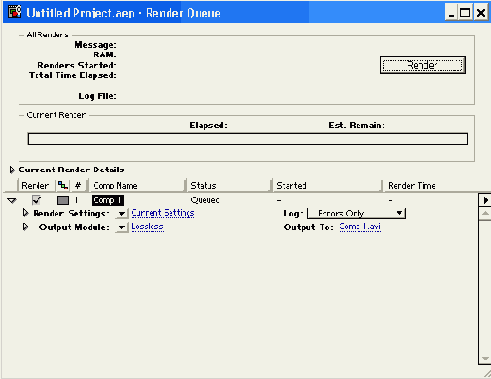Expand the Output Module disclosure triangle
The height and width of the screenshot is (379, 491).
25,227
